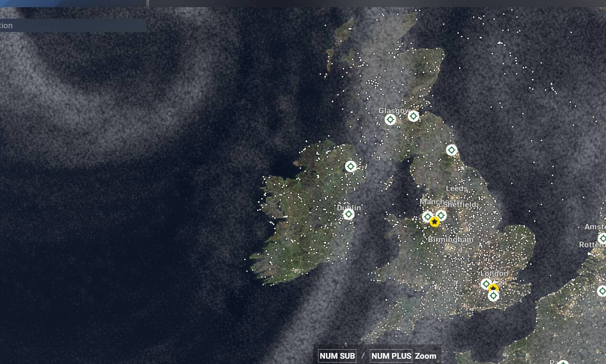Select the airport marker directly below Glasgow label
The image size is (606, 364).
390,120
